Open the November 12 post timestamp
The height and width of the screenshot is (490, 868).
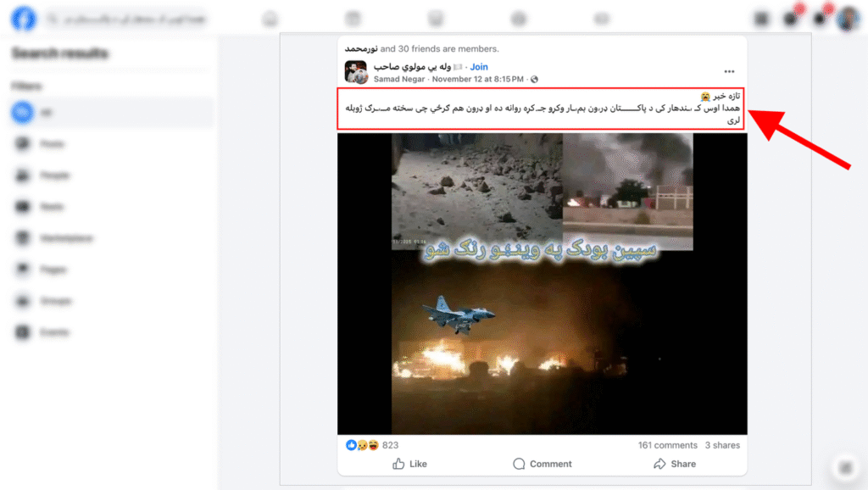coord(478,79)
